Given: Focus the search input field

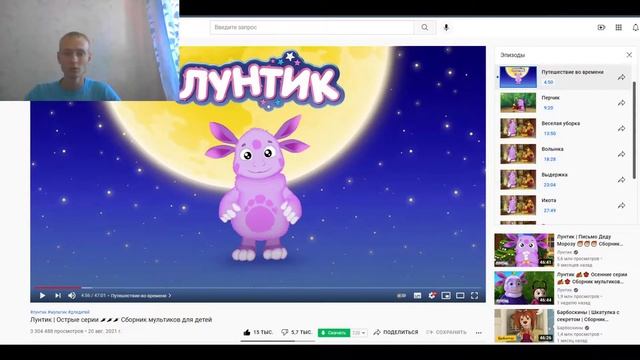Looking at the screenshot, I should coord(312,27).
